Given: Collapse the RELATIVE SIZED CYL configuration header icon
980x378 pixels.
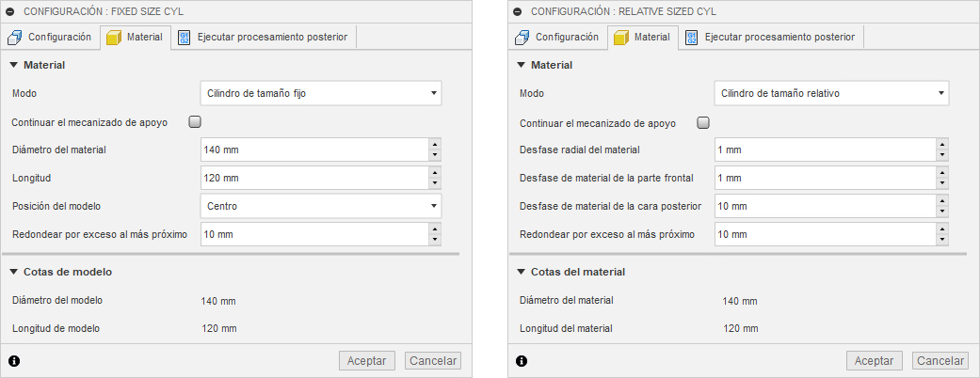Looking at the screenshot, I should tap(520, 11).
